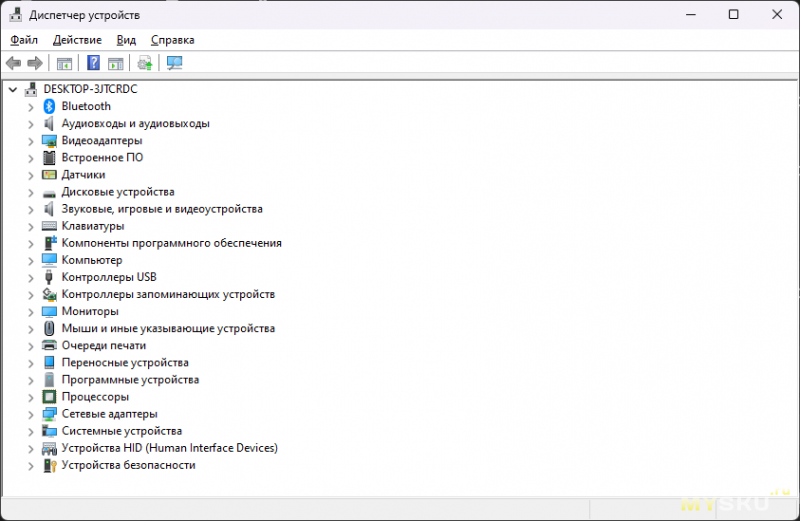The width and height of the screenshot is (800, 521).
Task: Click the Аудиовходы и аудиовыходы speaker icon
Action: [x=48, y=123]
